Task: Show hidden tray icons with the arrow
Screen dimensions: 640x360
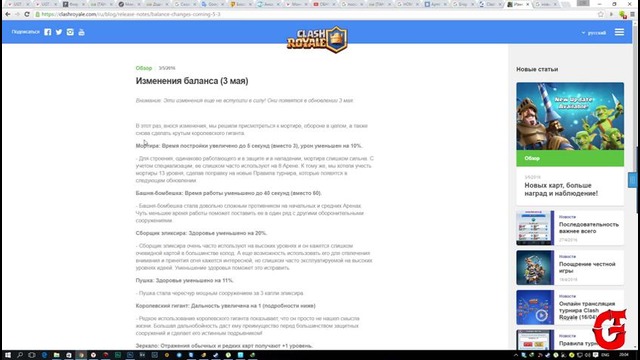Action: click(516, 355)
